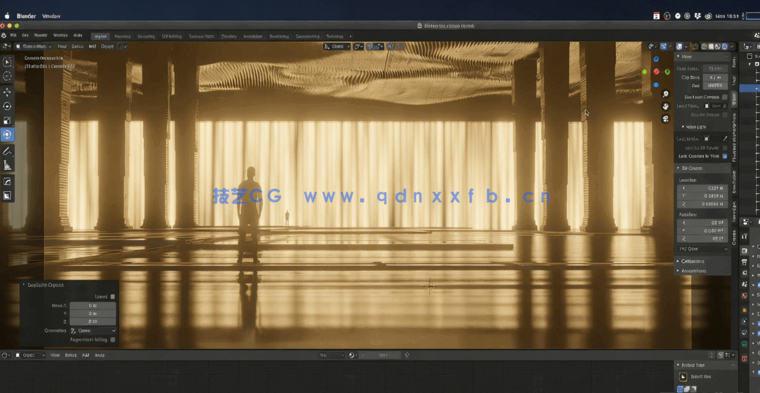760x393 pixels.
Task: Click the eyedropper beside Lock to Object field
Action: click(725, 139)
